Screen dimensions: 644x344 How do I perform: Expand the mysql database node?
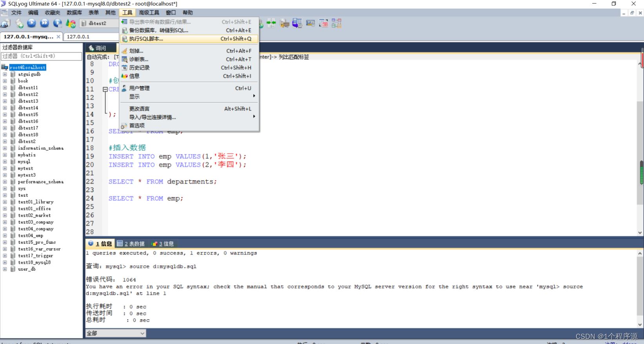pos(5,161)
